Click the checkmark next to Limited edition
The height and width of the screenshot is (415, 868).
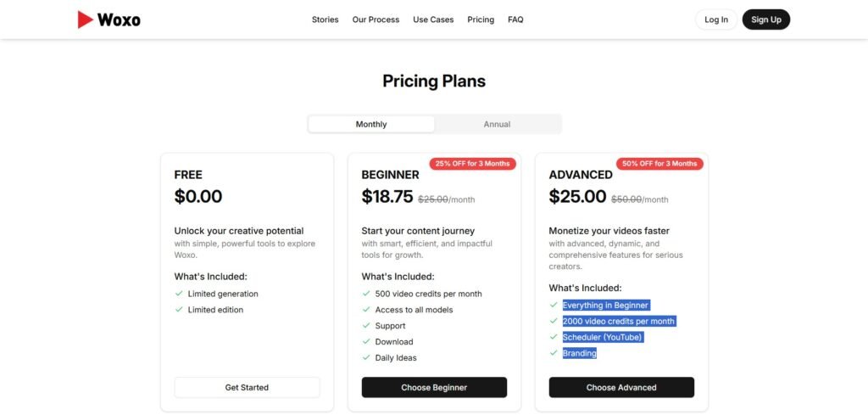coord(179,310)
